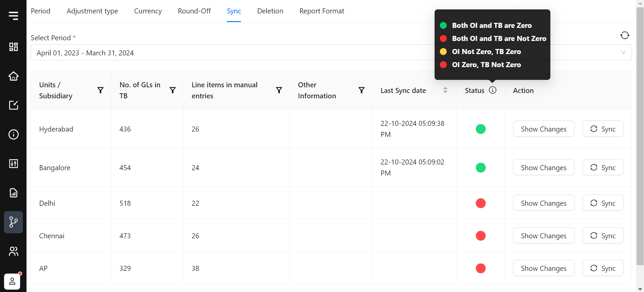Expand period dropdown chevron arrow
The width and height of the screenshot is (644, 292).
623,52
